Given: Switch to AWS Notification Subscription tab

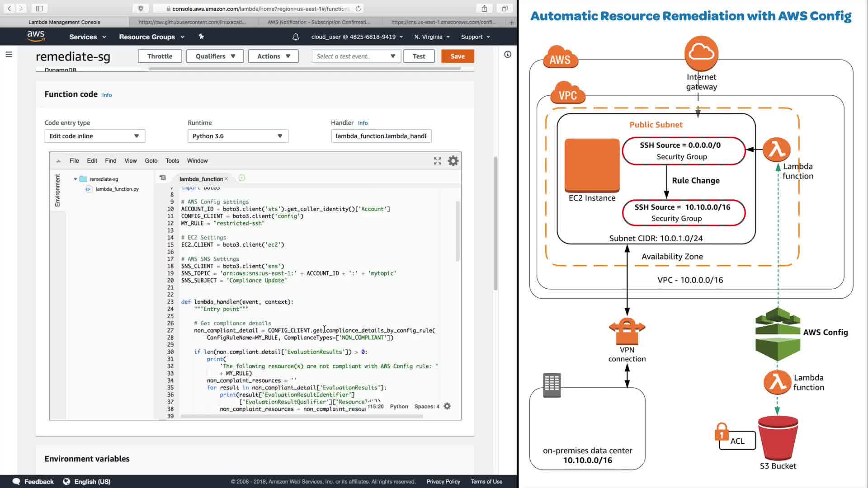Looking at the screenshot, I should click(319, 22).
